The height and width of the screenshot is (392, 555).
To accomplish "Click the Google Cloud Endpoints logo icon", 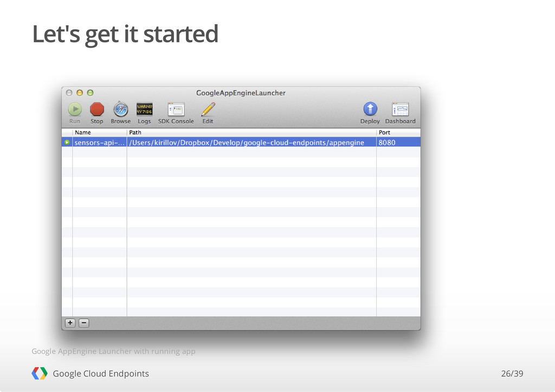I will (x=39, y=373).
